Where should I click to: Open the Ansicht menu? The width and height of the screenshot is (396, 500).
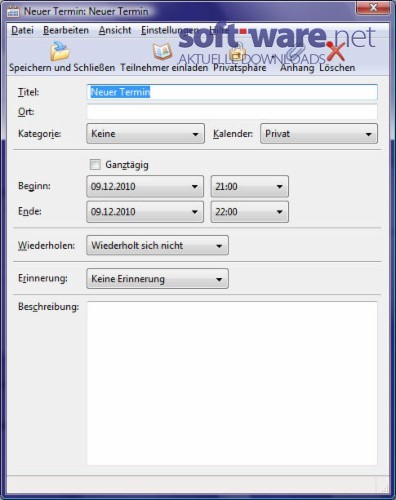point(115,30)
